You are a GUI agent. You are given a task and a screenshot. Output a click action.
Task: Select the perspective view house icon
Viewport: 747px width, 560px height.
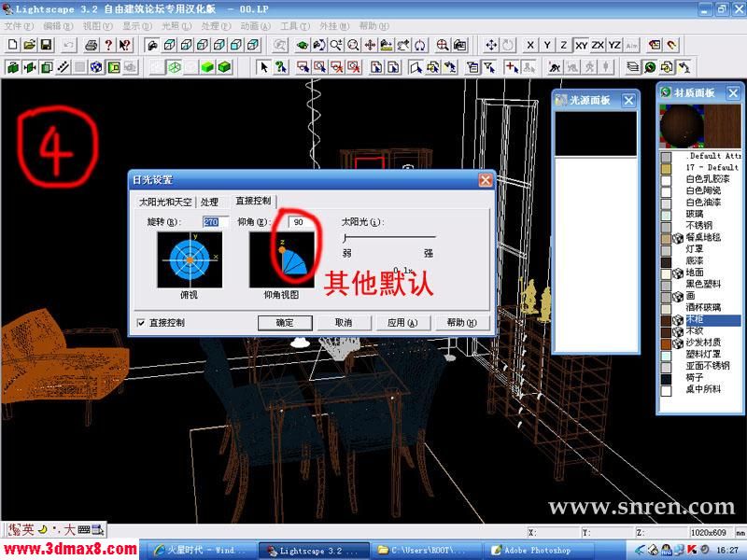pos(152,45)
